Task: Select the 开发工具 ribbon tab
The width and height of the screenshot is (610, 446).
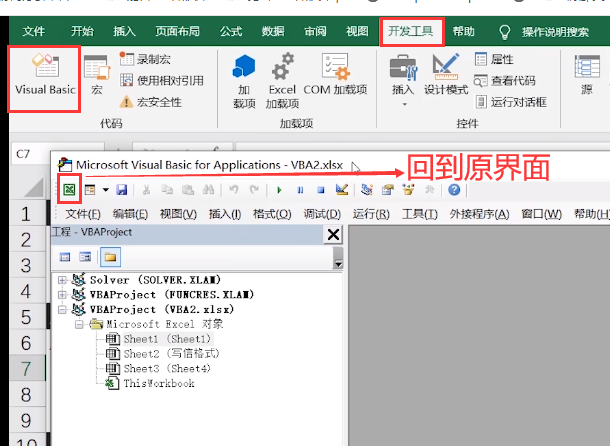Action: click(411, 31)
